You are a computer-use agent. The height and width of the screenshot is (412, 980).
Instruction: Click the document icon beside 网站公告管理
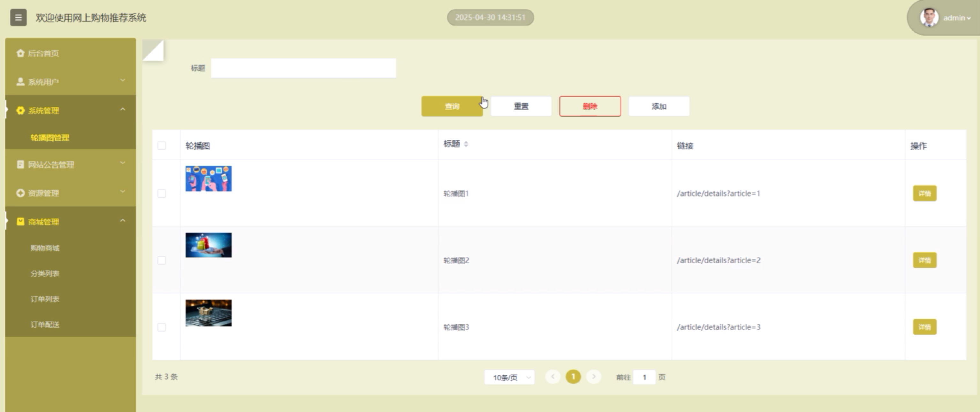tap(20, 165)
